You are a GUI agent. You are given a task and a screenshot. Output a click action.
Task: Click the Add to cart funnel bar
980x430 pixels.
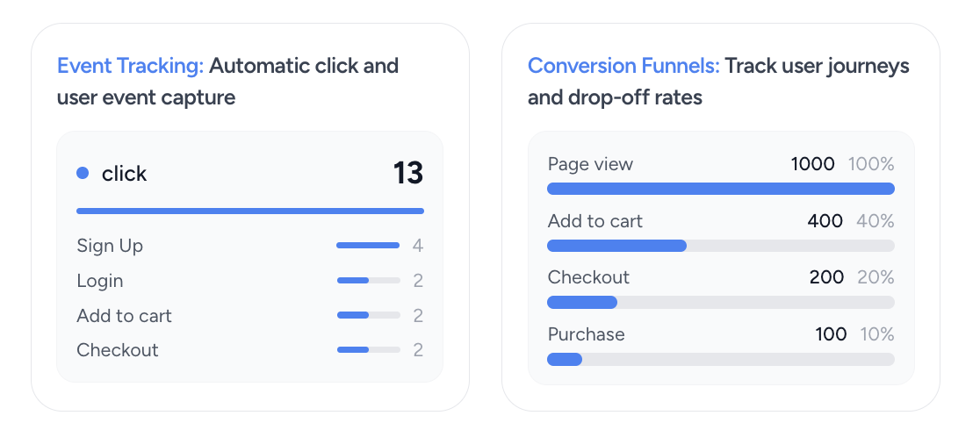pos(720,246)
